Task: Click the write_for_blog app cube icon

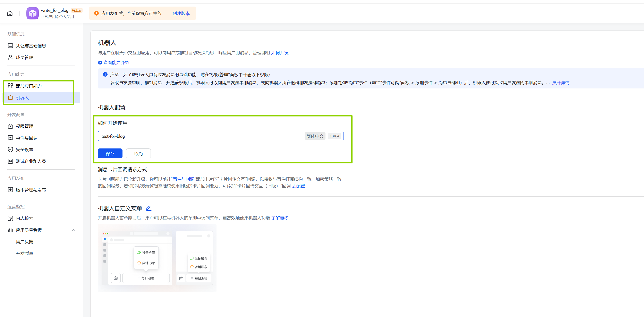Action: 33,14
